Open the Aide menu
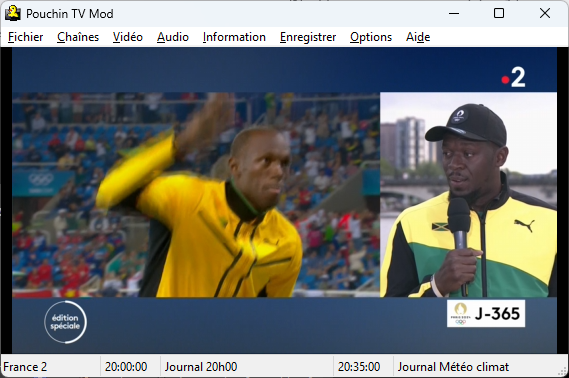The height and width of the screenshot is (378, 569). click(418, 37)
